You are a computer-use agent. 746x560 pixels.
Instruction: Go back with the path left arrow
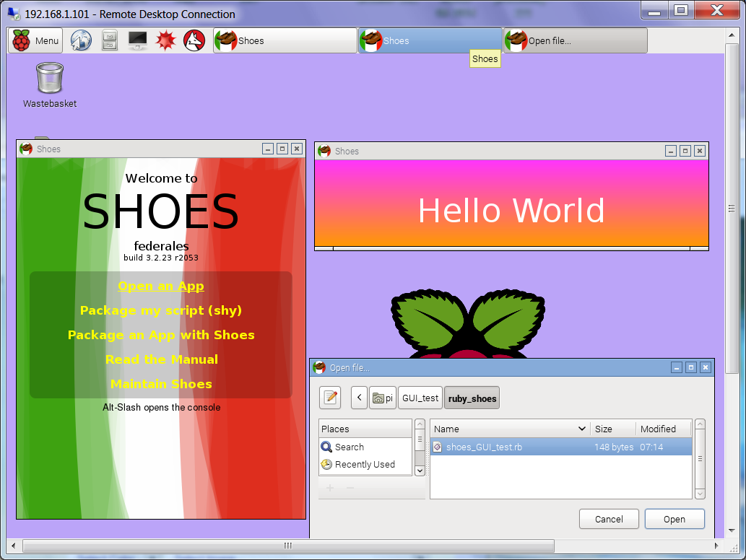coord(360,398)
